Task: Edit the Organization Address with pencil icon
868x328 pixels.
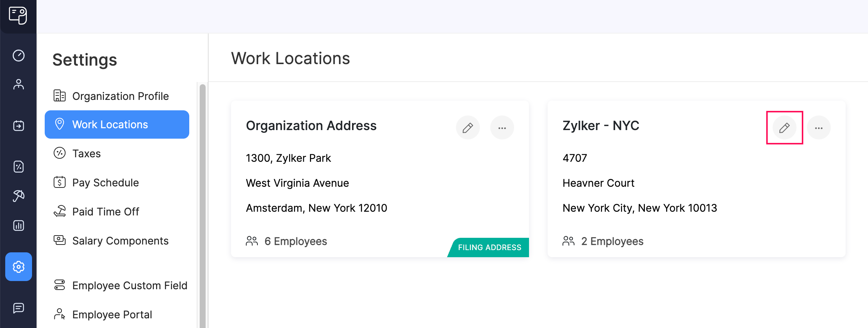Action: click(468, 128)
